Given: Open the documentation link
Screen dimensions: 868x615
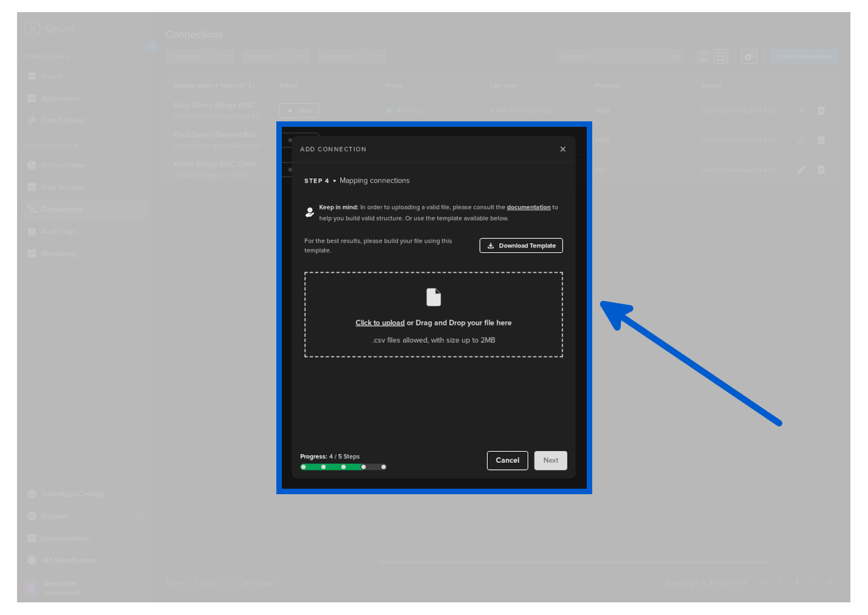Looking at the screenshot, I should (x=528, y=207).
